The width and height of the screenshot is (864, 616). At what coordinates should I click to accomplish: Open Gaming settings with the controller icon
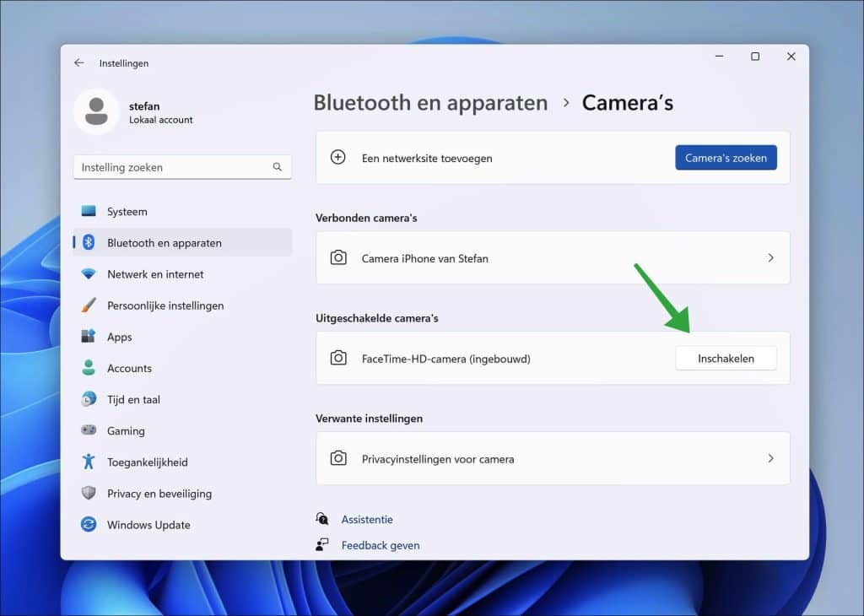coord(89,430)
